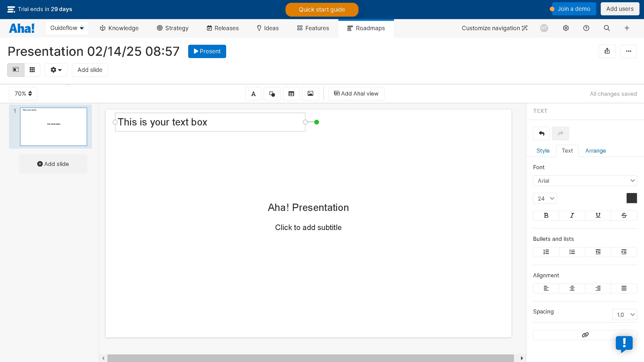The width and height of the screenshot is (644, 362).
Task: Insert a hyperlink with the link icon
Action: (x=585, y=335)
